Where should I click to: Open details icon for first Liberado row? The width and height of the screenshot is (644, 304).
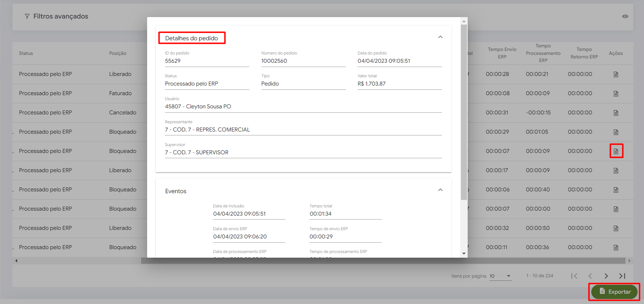tap(616, 74)
